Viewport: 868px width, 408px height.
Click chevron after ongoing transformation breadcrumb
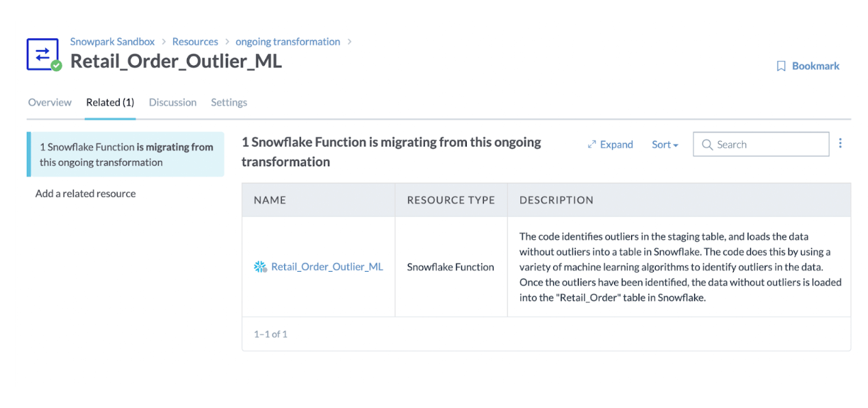(x=350, y=42)
